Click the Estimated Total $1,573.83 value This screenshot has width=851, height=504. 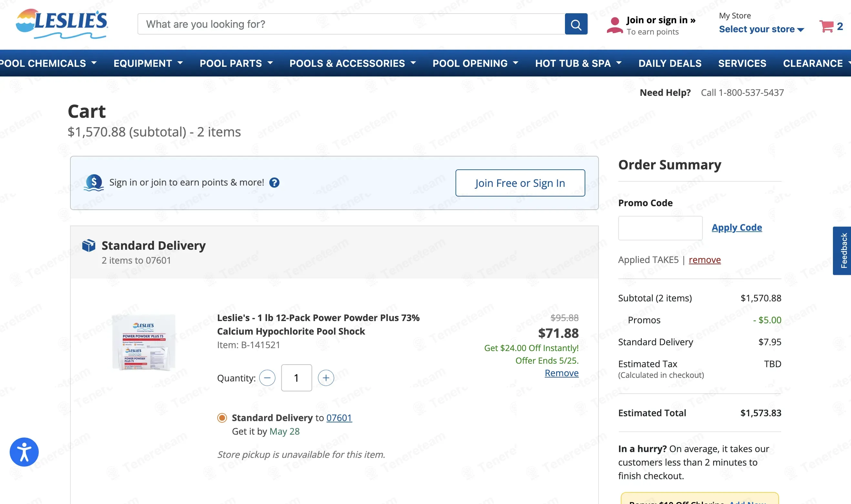coord(761,413)
